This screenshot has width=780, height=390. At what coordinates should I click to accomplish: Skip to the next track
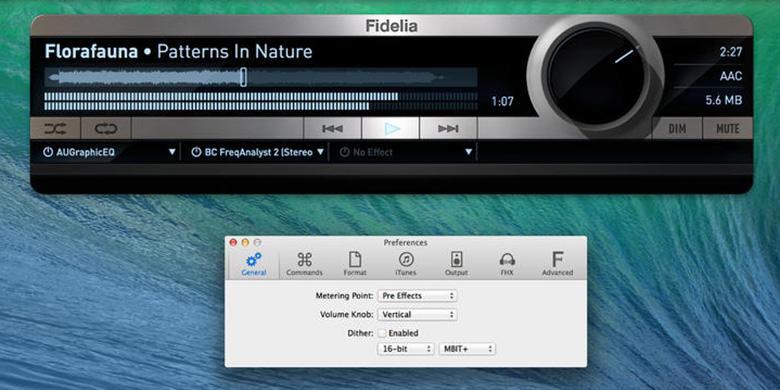(448, 129)
